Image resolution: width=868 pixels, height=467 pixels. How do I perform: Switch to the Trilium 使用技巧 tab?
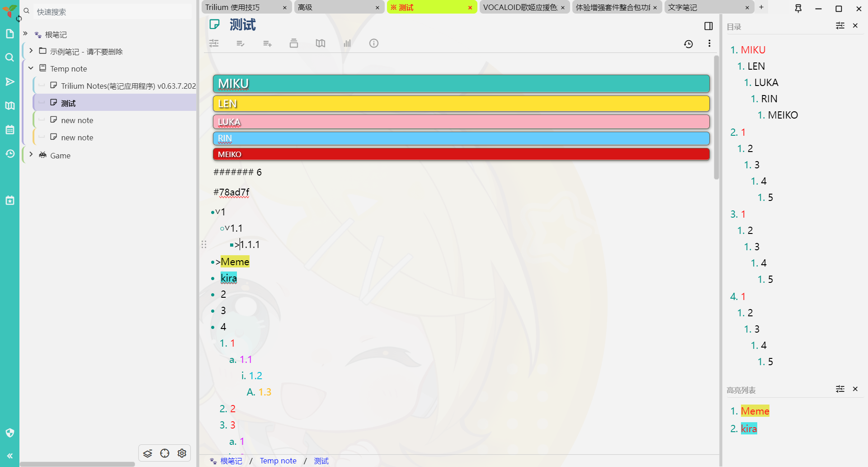click(242, 7)
